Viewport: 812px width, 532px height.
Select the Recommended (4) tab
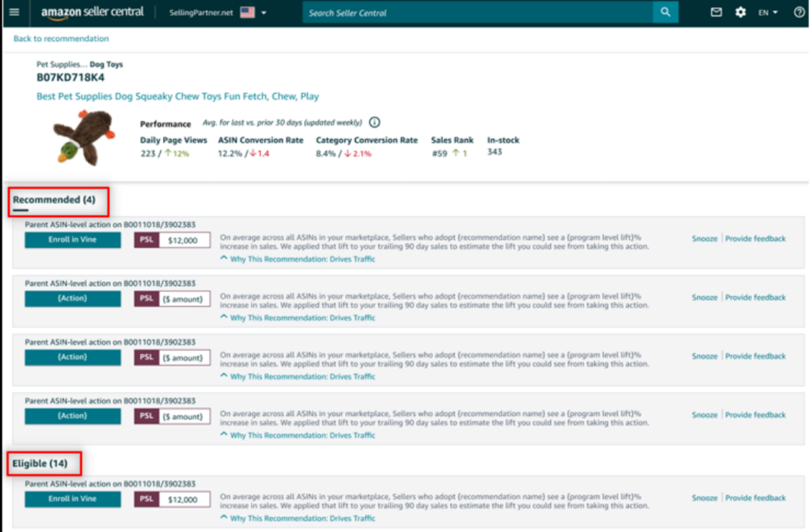[x=54, y=200]
